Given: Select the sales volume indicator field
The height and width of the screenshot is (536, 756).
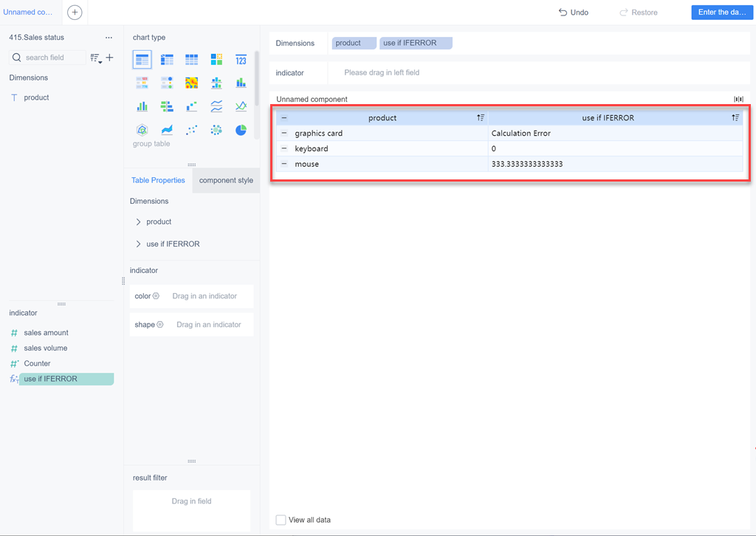Looking at the screenshot, I should [x=46, y=348].
